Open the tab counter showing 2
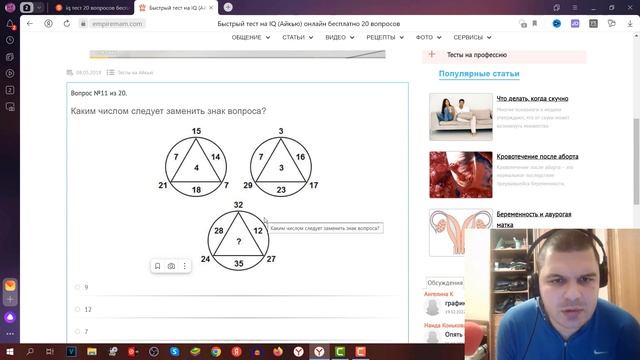The width and height of the screenshot is (640, 360). point(27,7)
